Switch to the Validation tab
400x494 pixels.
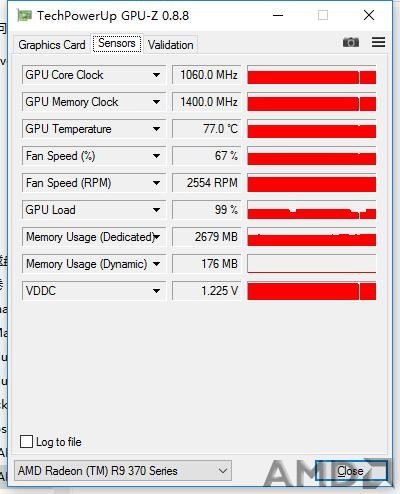[x=171, y=45]
